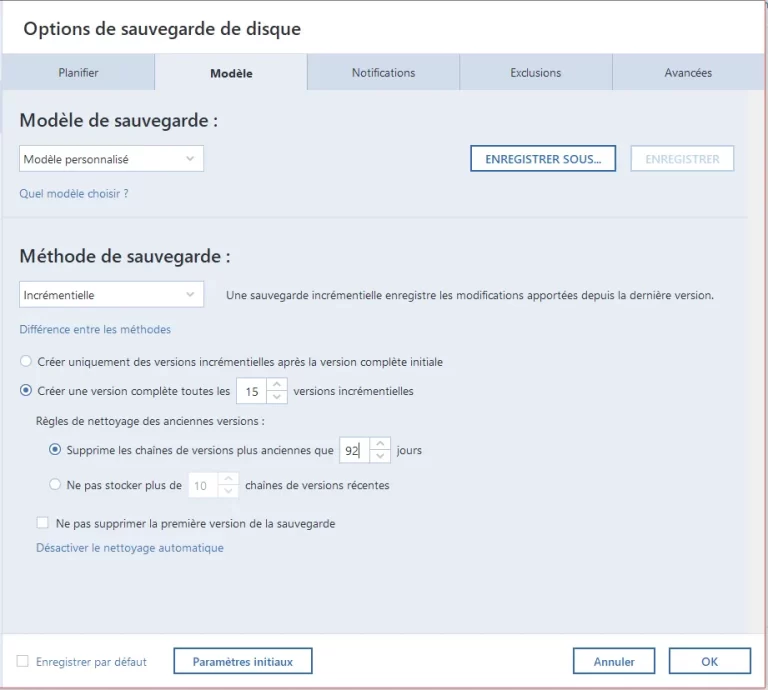Check Ne pas supprimer la première version
Screen dimensions: 768x690
43,523
